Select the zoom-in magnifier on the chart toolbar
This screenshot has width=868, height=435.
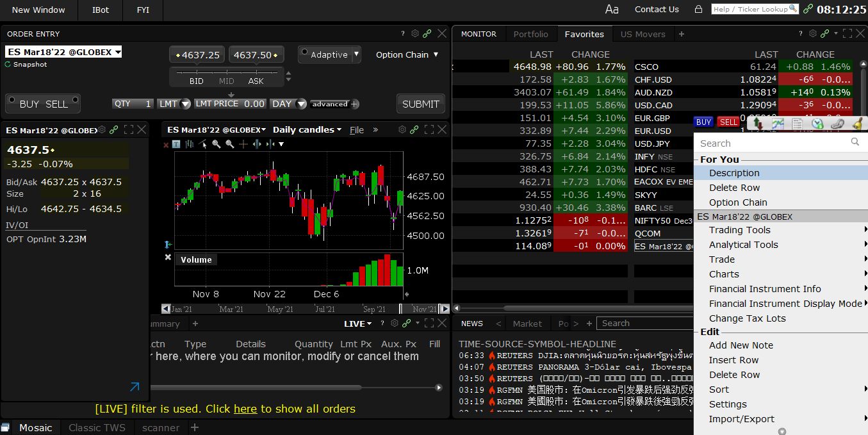pyautogui.click(x=217, y=144)
